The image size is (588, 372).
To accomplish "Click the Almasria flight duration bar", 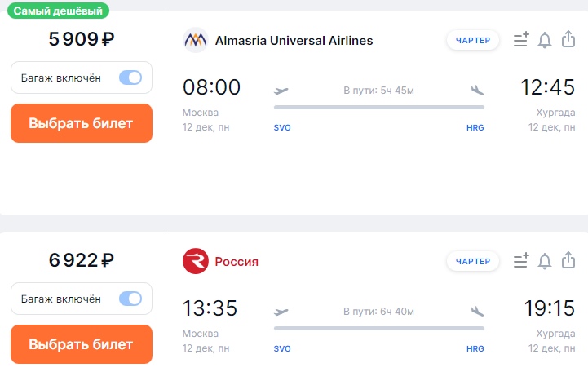I will point(379,107).
